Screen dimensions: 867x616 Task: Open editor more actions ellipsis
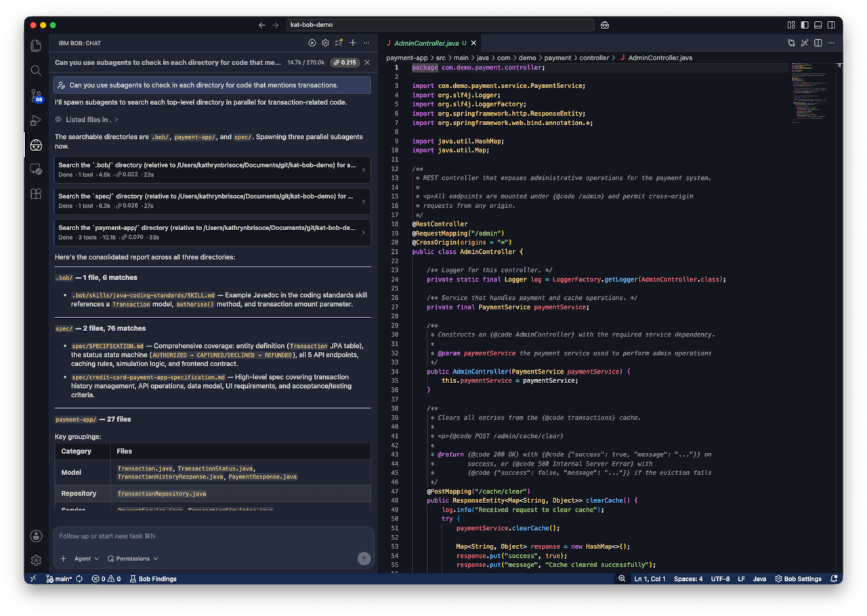pos(832,43)
